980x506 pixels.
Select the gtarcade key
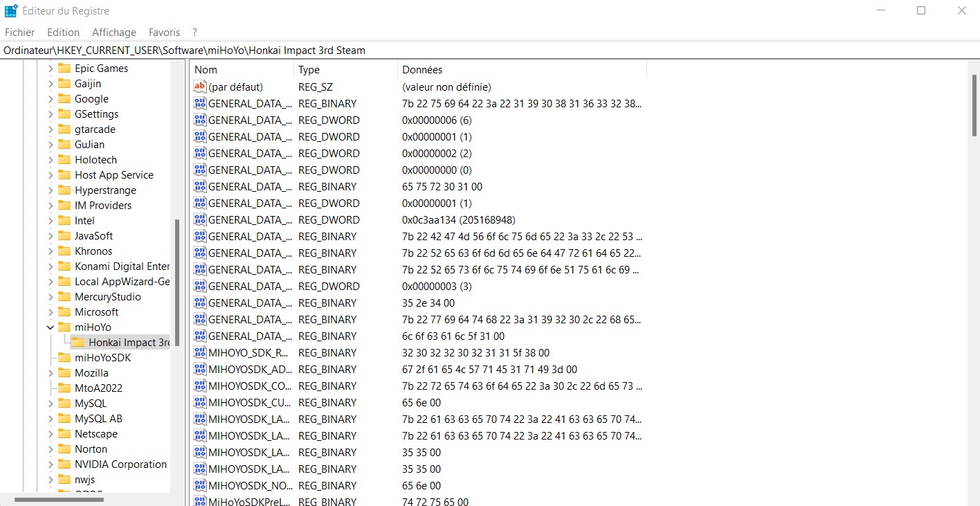click(x=95, y=129)
